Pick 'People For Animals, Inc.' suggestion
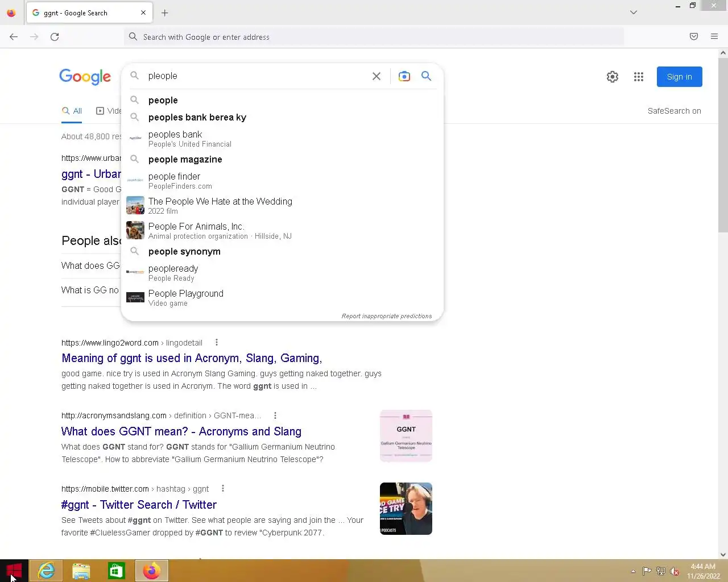The height and width of the screenshot is (582, 728). coord(282,231)
